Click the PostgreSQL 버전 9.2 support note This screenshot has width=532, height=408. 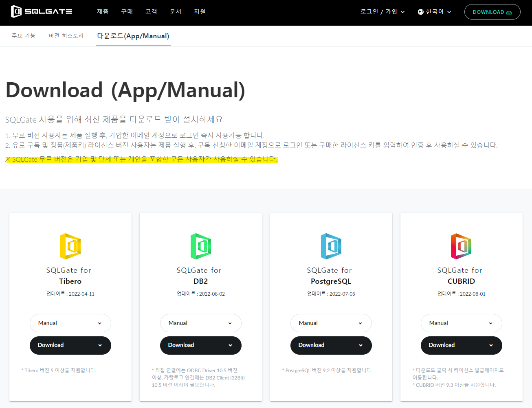pos(328,370)
